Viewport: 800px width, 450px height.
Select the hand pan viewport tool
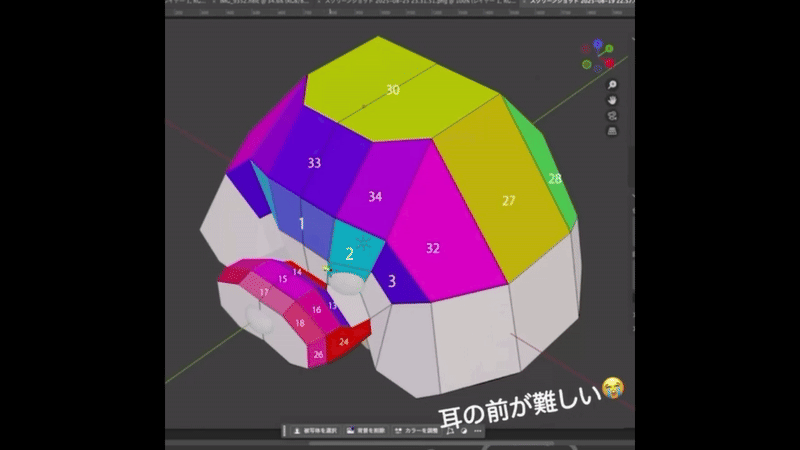click(x=612, y=100)
